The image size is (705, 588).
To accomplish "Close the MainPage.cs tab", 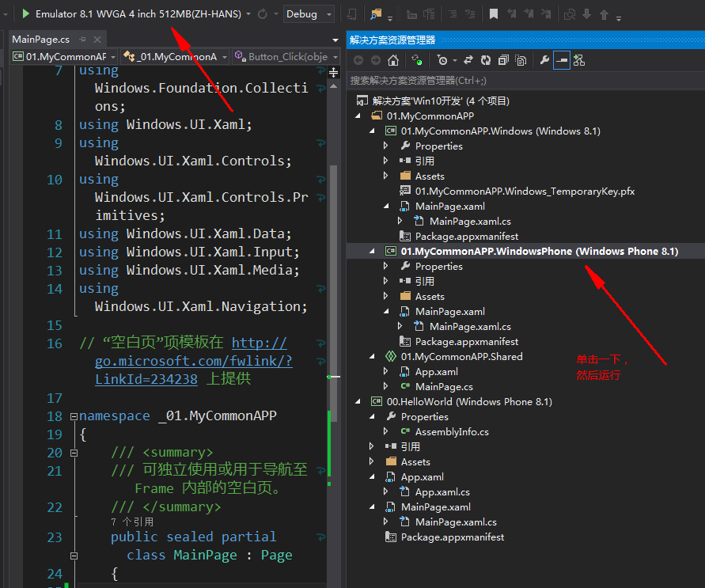I will pyautogui.click(x=97, y=40).
